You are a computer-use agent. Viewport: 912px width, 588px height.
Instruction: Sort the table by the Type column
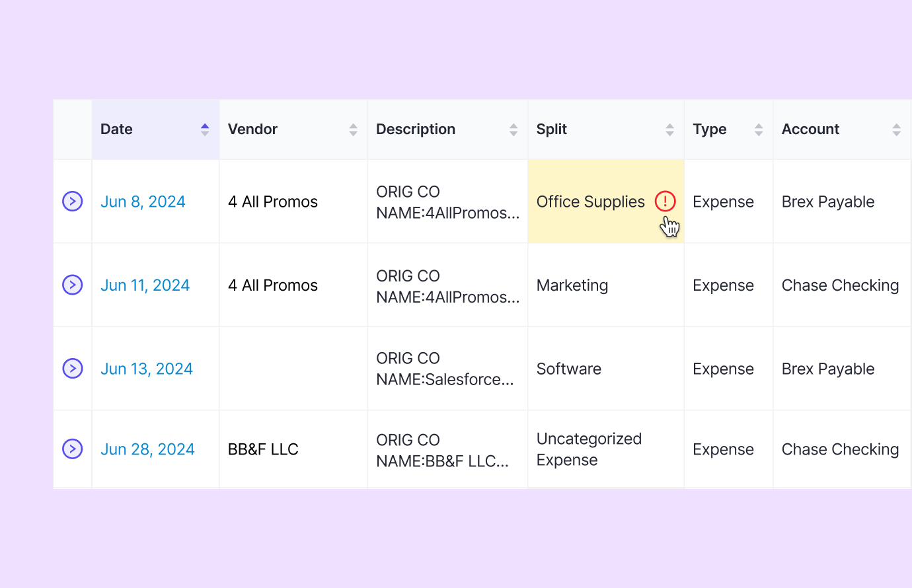757,129
